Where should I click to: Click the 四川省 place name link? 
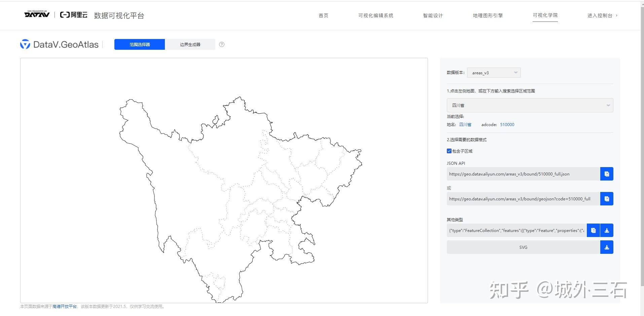pos(465,125)
